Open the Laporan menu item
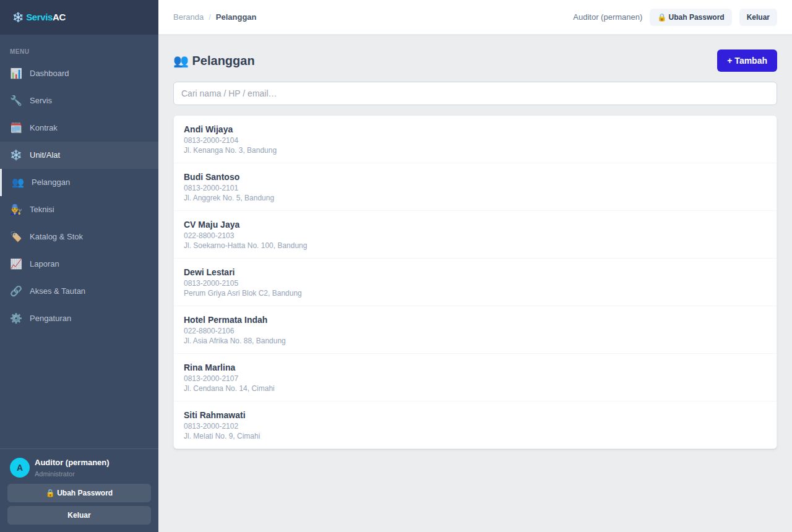 [x=79, y=264]
